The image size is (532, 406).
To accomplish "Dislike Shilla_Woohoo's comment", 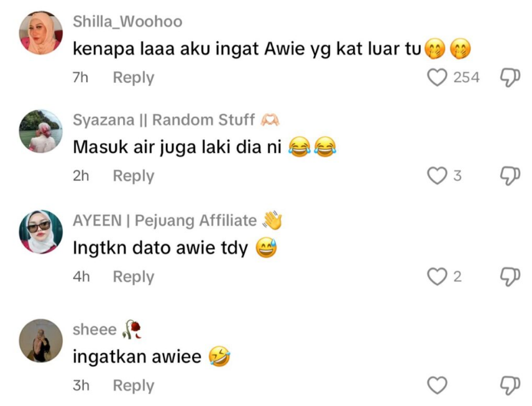I will click(x=510, y=78).
